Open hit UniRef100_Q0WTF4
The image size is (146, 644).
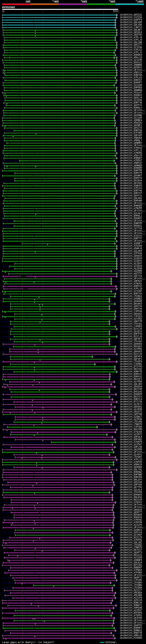131,20
